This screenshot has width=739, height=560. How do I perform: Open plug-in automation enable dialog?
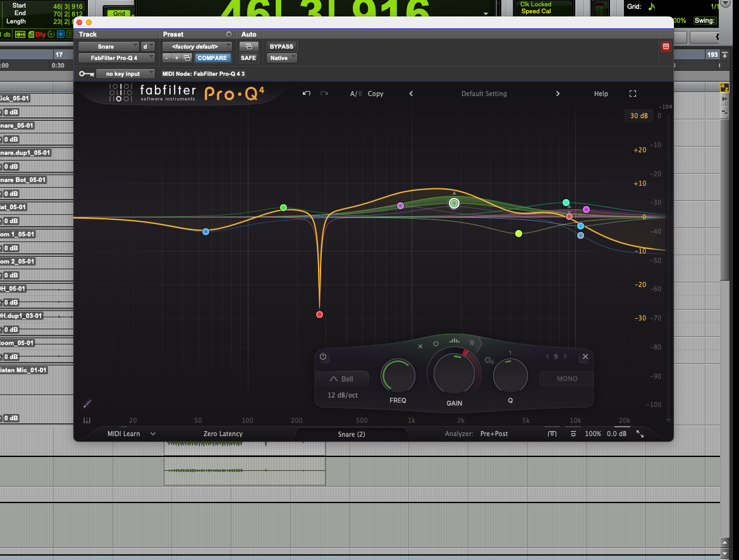tap(249, 46)
